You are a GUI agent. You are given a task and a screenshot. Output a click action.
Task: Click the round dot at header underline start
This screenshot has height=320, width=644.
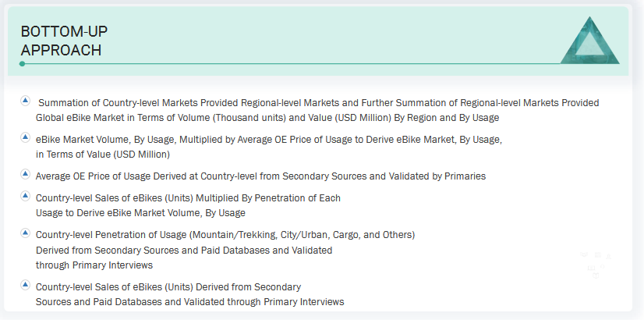(22, 63)
